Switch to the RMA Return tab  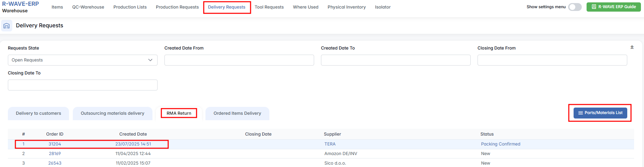[179, 113]
